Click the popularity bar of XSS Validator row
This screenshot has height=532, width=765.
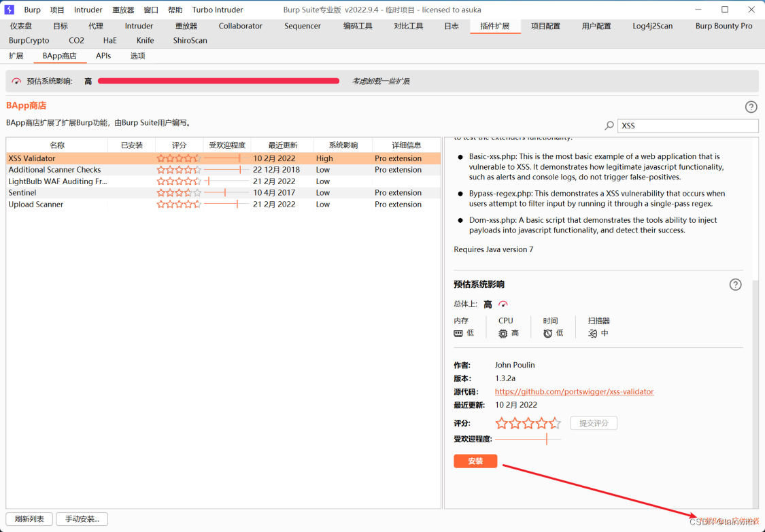point(226,158)
